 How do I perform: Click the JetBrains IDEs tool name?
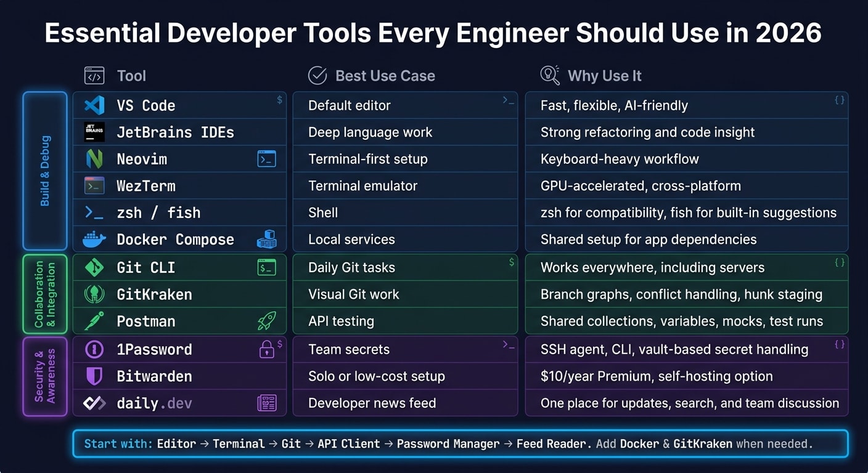click(x=175, y=132)
